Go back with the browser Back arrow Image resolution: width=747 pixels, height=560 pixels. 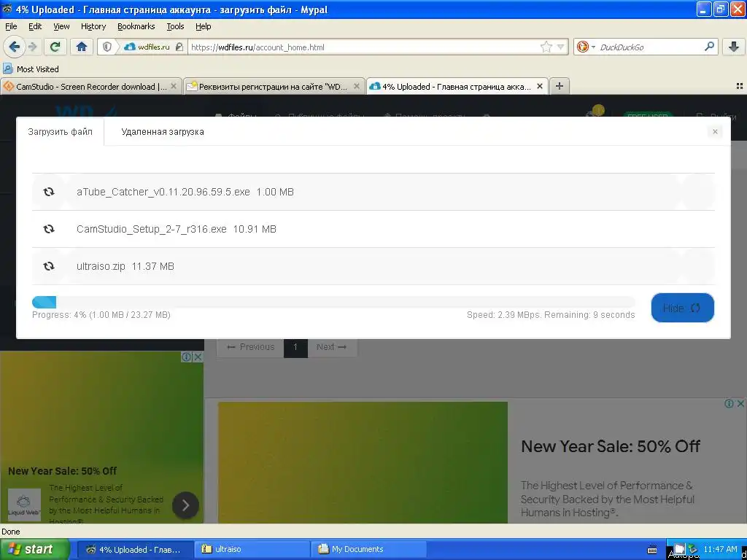pyautogui.click(x=14, y=47)
